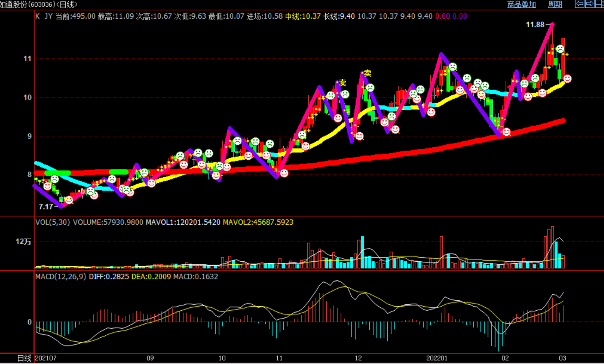Click the red smiley face on the latest candle
The width and height of the screenshot is (604, 364).
567,79
